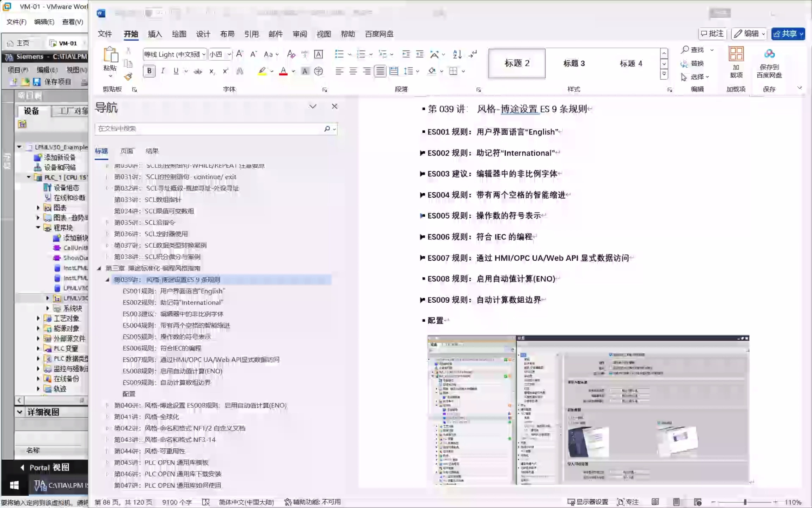The image size is (812, 508).
Task: Click the navigation search input field
Action: [208, 129]
